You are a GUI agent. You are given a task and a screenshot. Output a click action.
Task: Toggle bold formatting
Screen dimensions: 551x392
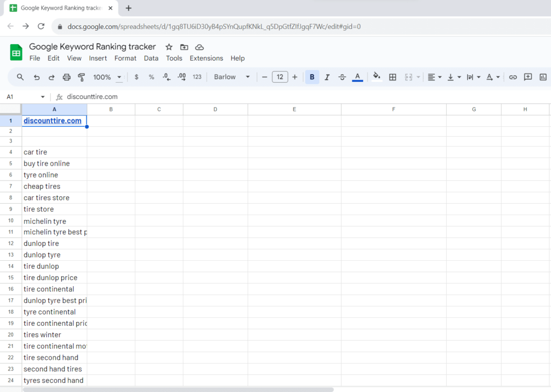pos(312,77)
